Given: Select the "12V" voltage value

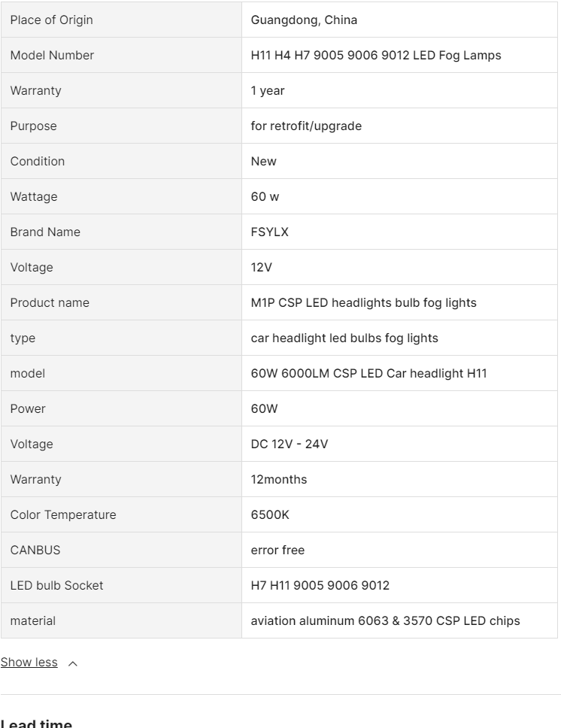Looking at the screenshot, I should point(261,268).
